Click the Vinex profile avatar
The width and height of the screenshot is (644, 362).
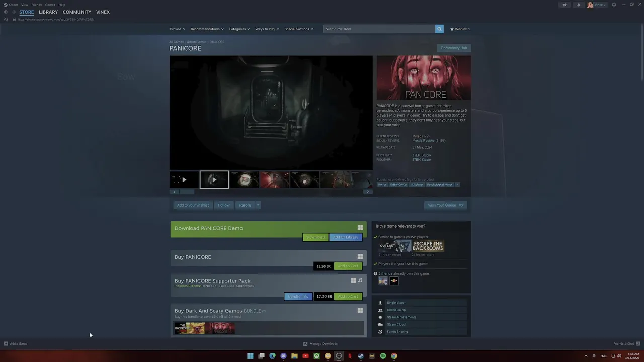(x=590, y=5)
